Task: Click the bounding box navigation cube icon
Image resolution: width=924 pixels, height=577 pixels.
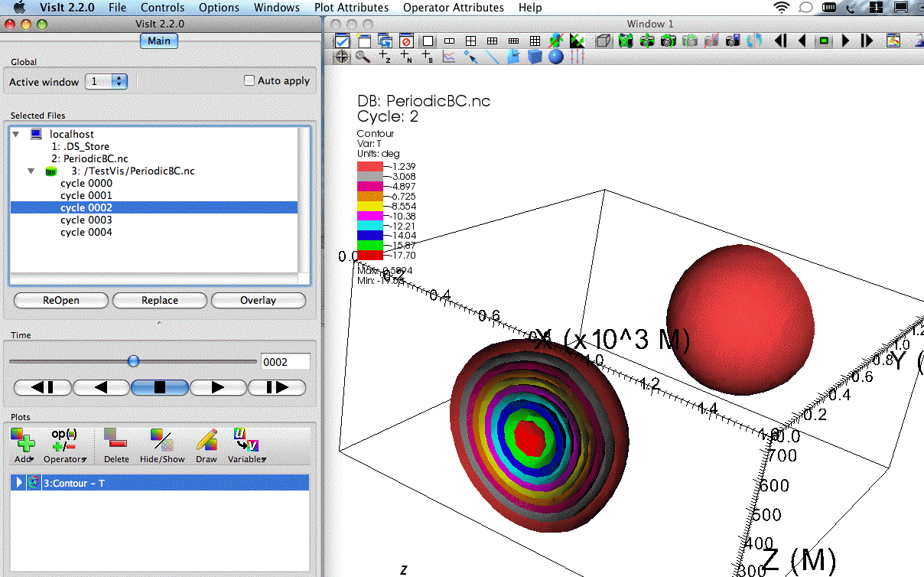Action: coord(604,41)
